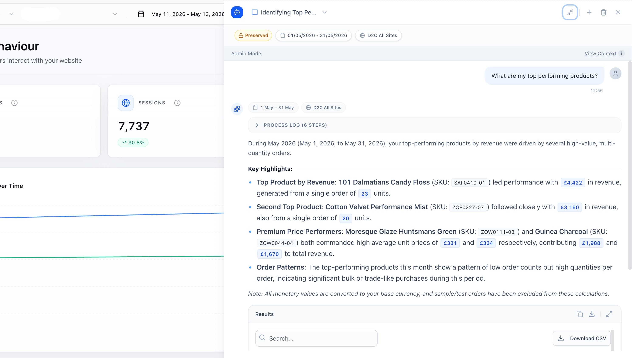This screenshot has width=644, height=358.
Task: Focus the Results search field
Action: [316, 338]
